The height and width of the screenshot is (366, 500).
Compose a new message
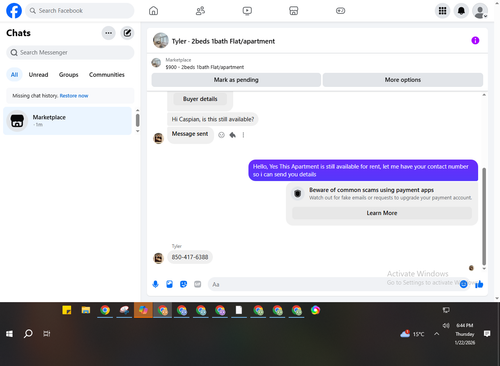click(127, 33)
